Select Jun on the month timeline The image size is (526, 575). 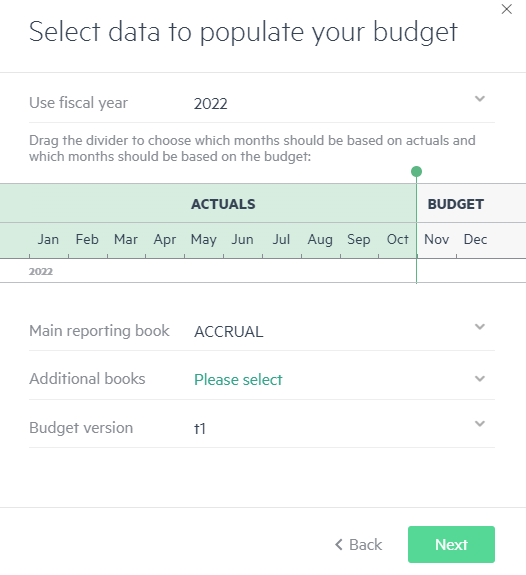(242, 239)
